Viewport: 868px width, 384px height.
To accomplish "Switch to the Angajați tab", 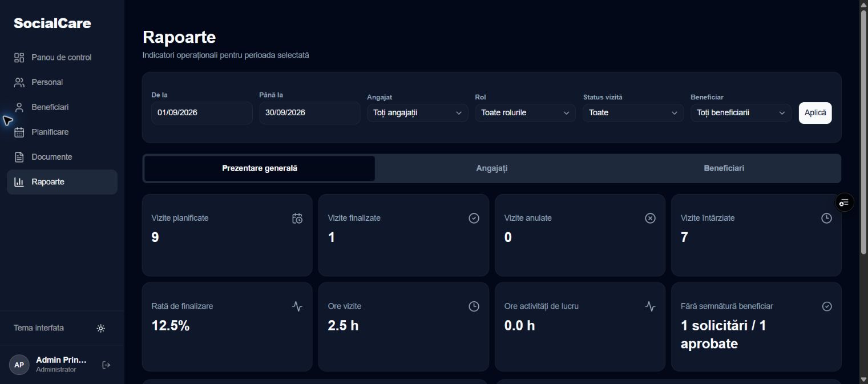I will tap(492, 168).
